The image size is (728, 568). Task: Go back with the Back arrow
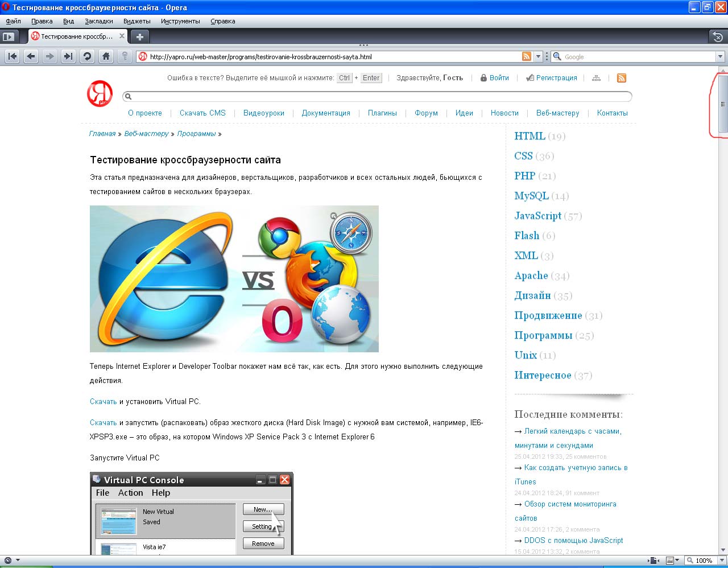(31, 56)
